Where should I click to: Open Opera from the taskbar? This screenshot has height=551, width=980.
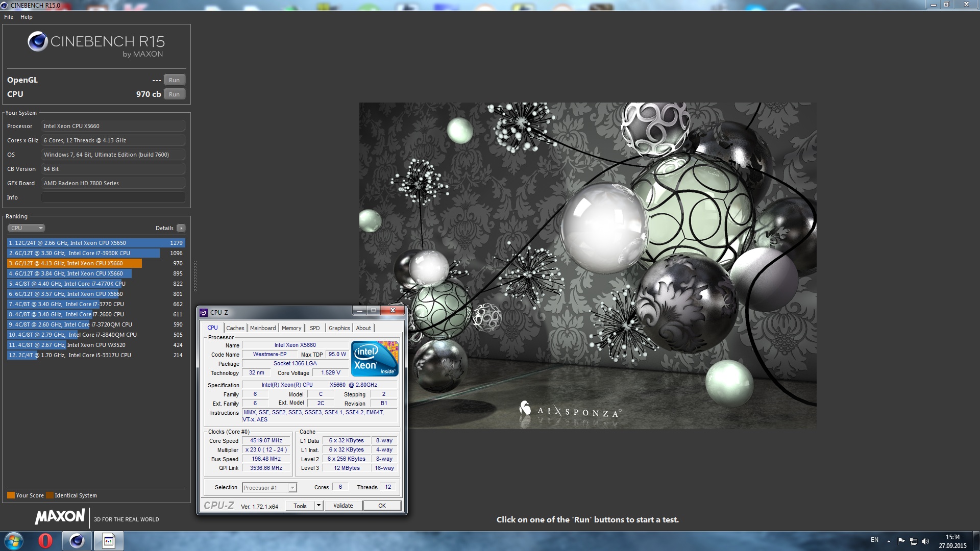point(45,540)
